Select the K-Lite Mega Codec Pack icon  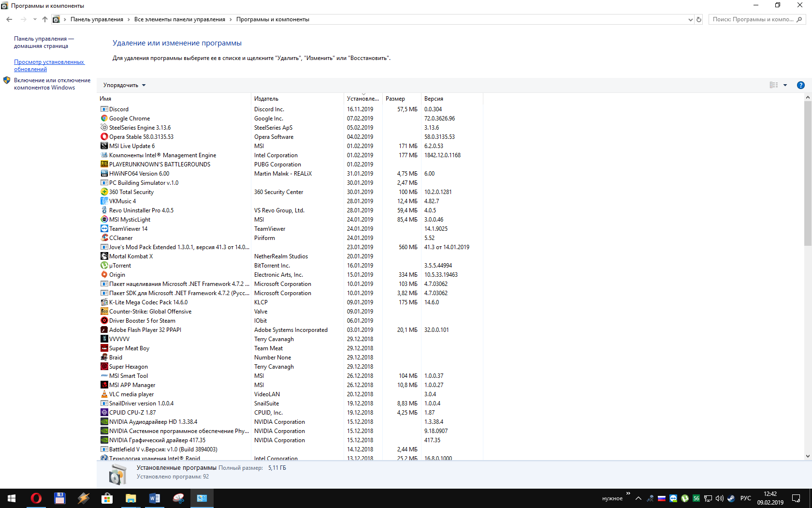pos(104,302)
